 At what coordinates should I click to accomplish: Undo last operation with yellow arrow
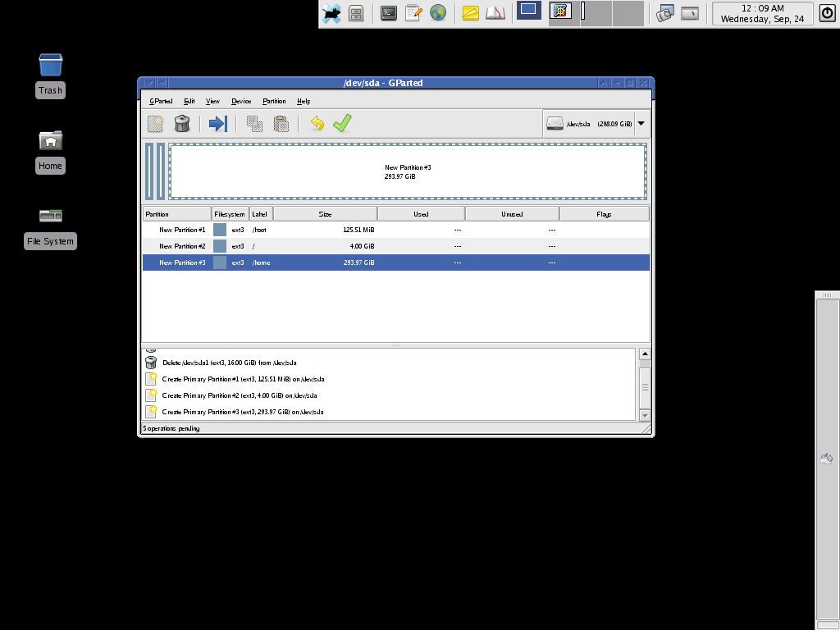click(317, 124)
